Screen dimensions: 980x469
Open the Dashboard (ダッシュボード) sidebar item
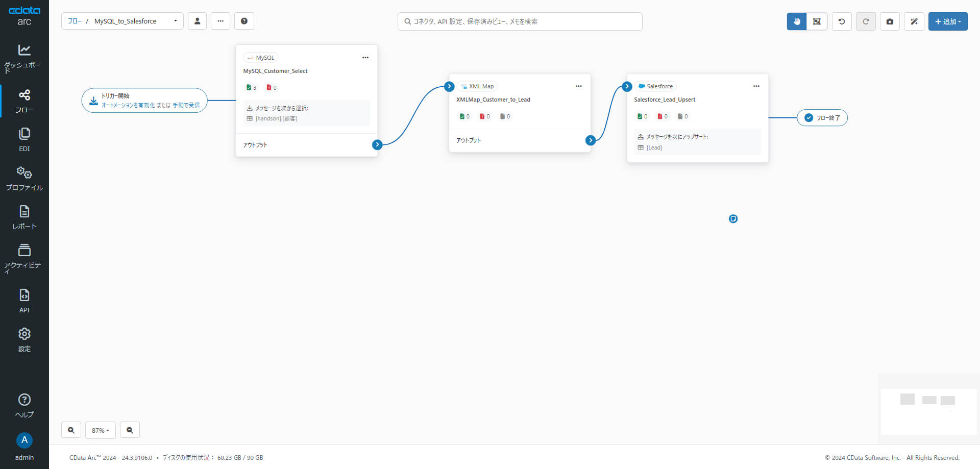pyautogui.click(x=24, y=58)
